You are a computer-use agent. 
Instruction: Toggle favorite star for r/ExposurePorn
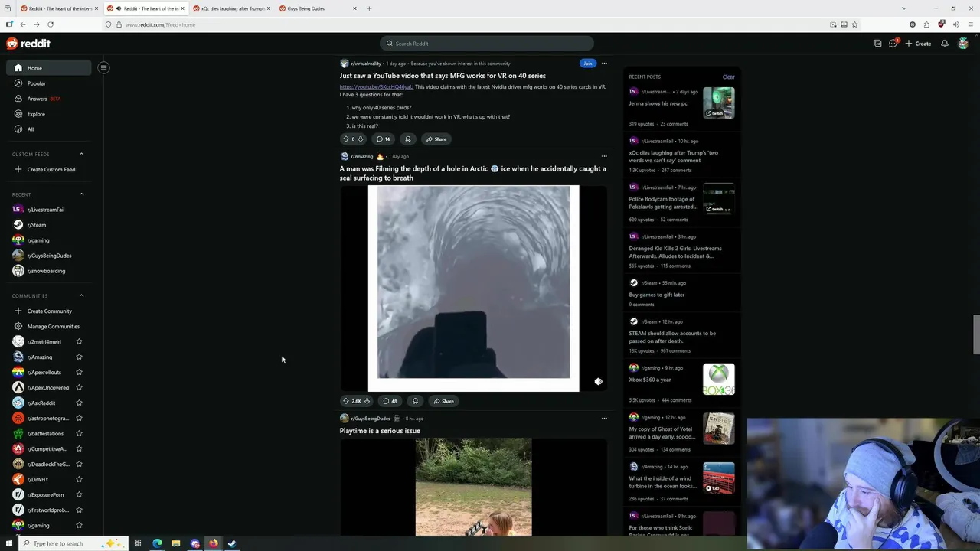point(79,494)
